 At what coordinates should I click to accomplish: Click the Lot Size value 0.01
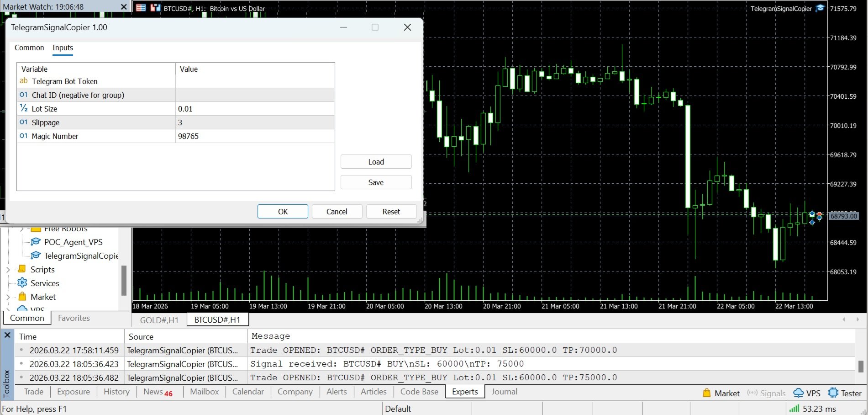[x=255, y=109]
